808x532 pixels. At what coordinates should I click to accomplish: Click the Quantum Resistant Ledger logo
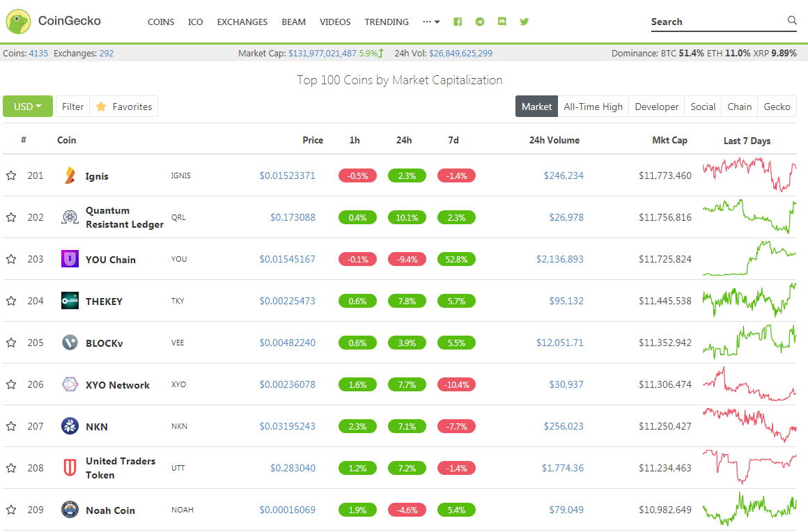(x=70, y=217)
